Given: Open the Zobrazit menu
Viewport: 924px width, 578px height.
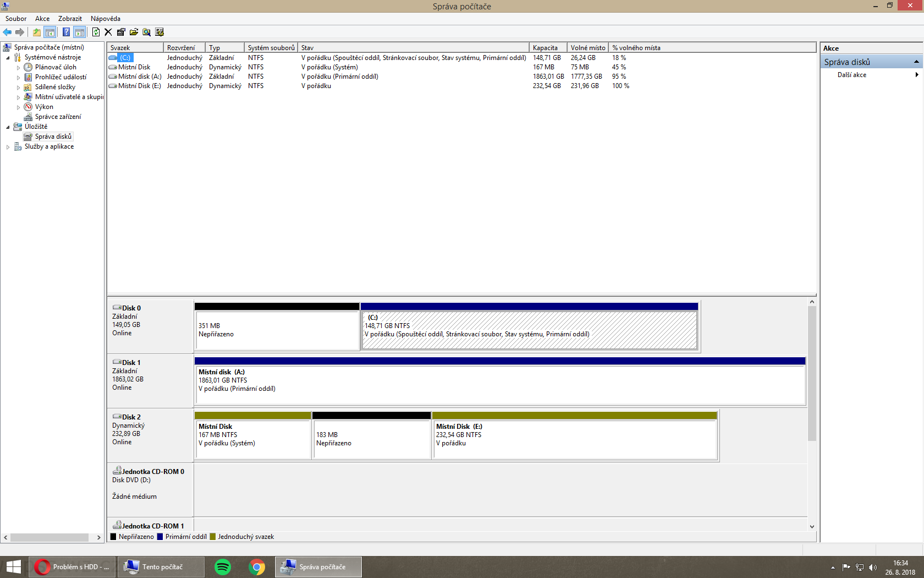Looking at the screenshot, I should 70,19.
